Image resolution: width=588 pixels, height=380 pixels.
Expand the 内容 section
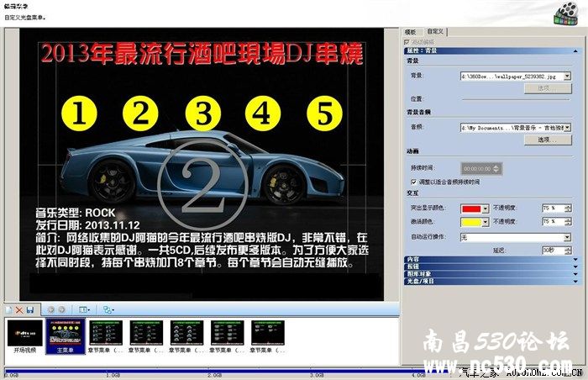493,259
